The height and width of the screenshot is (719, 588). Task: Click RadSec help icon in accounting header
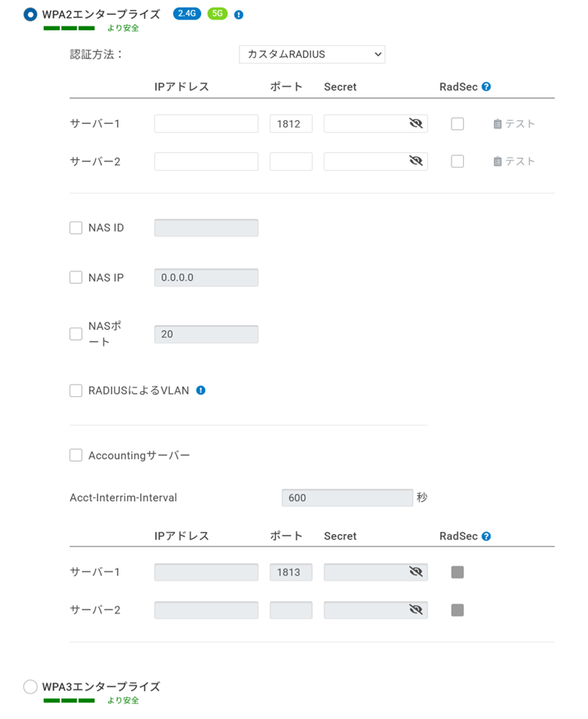pos(487,537)
